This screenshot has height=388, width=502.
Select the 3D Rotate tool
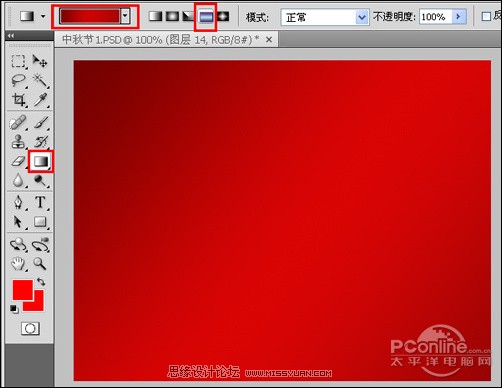[18, 245]
